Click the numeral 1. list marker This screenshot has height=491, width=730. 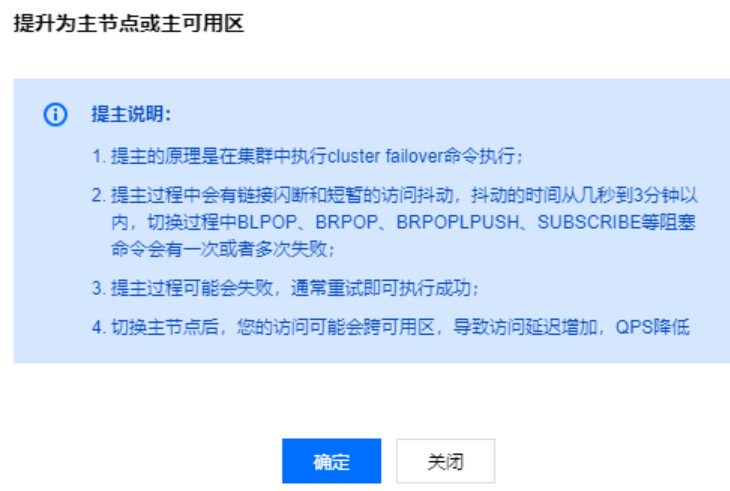(99, 156)
